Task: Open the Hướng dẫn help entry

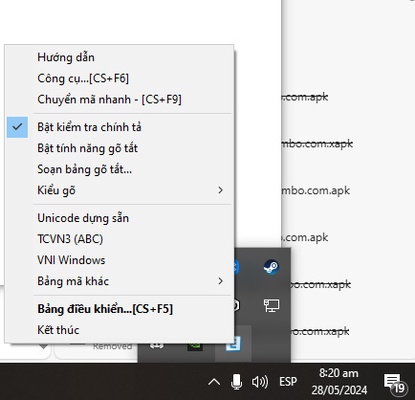Action: tap(119, 57)
